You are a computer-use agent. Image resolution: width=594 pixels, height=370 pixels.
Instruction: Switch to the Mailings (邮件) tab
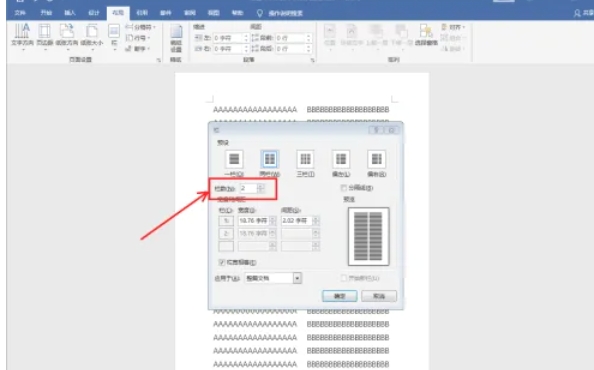click(166, 13)
